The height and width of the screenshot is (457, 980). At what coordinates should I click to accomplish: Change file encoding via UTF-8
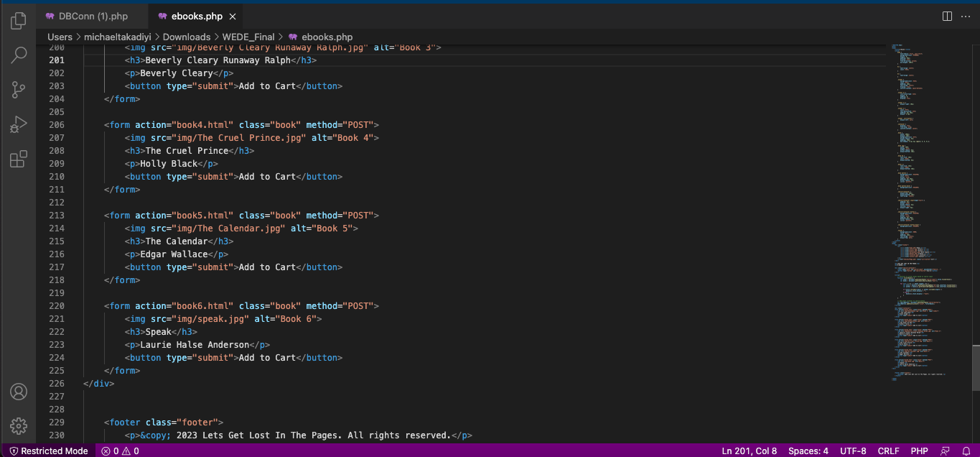point(853,451)
